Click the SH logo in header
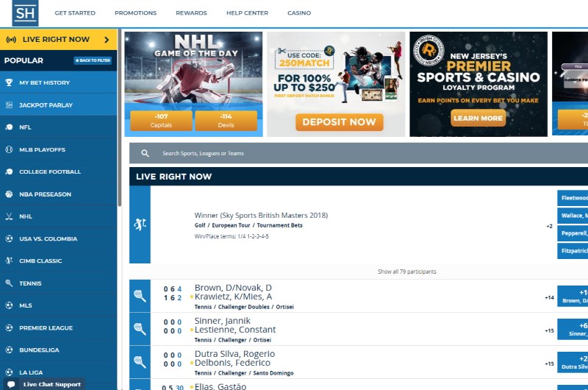Screen dimensions: 588x390 tap(25, 13)
